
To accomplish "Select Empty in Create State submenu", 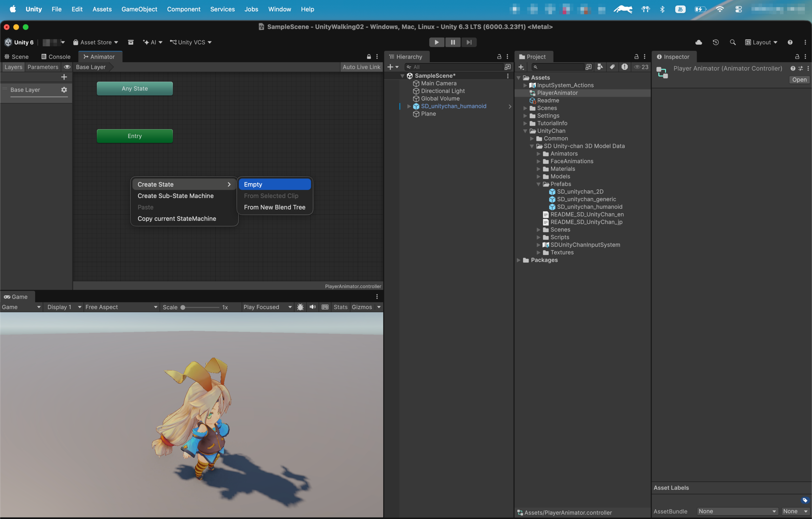I will pyautogui.click(x=274, y=184).
